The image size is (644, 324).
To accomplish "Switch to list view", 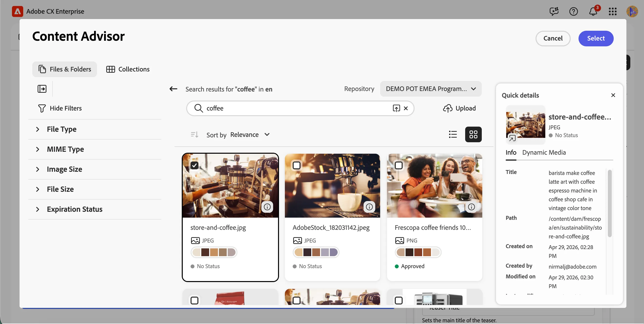I will tap(453, 134).
